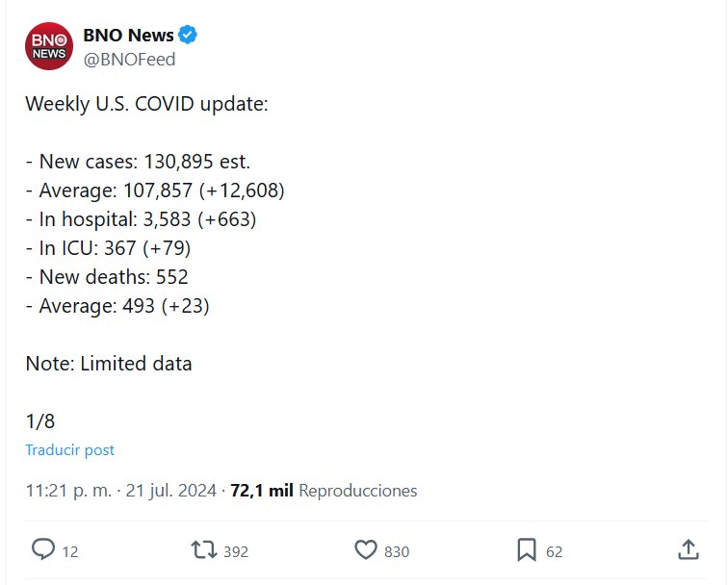Click the bookmark count 62
Image resolution: width=728 pixels, height=585 pixels.
pos(554,551)
